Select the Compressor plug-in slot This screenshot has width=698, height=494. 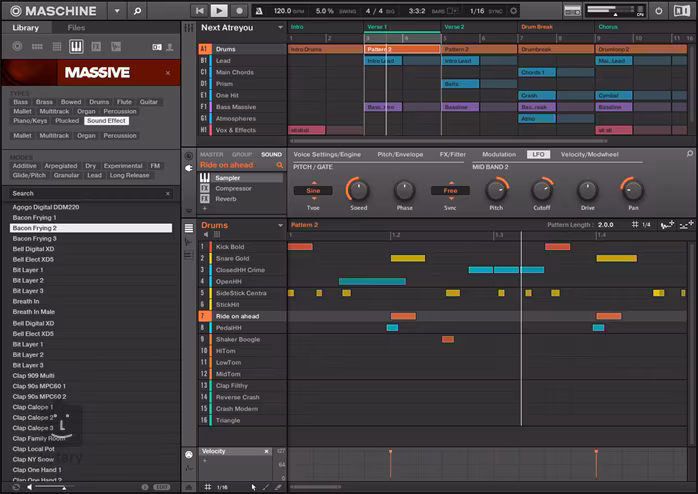pos(241,188)
